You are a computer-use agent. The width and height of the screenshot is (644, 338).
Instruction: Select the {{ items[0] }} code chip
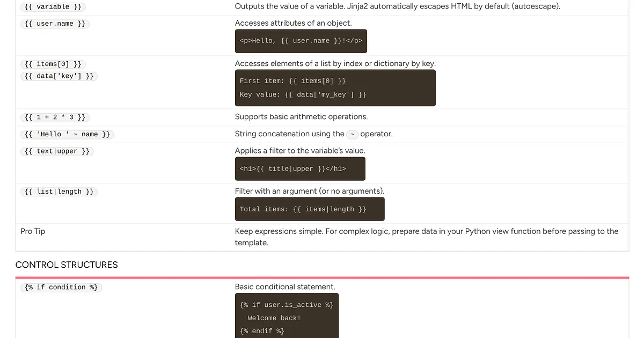tap(53, 64)
